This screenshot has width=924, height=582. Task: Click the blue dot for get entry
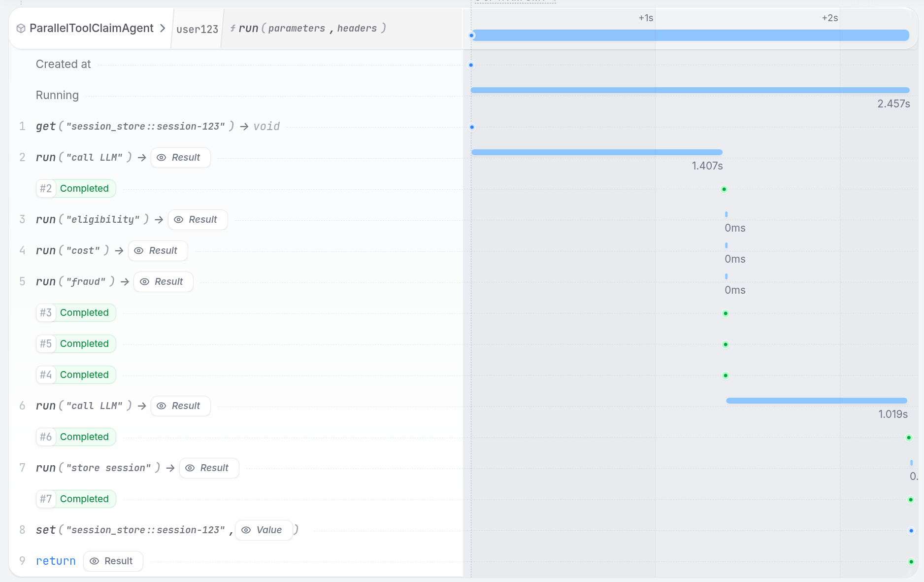tap(472, 127)
